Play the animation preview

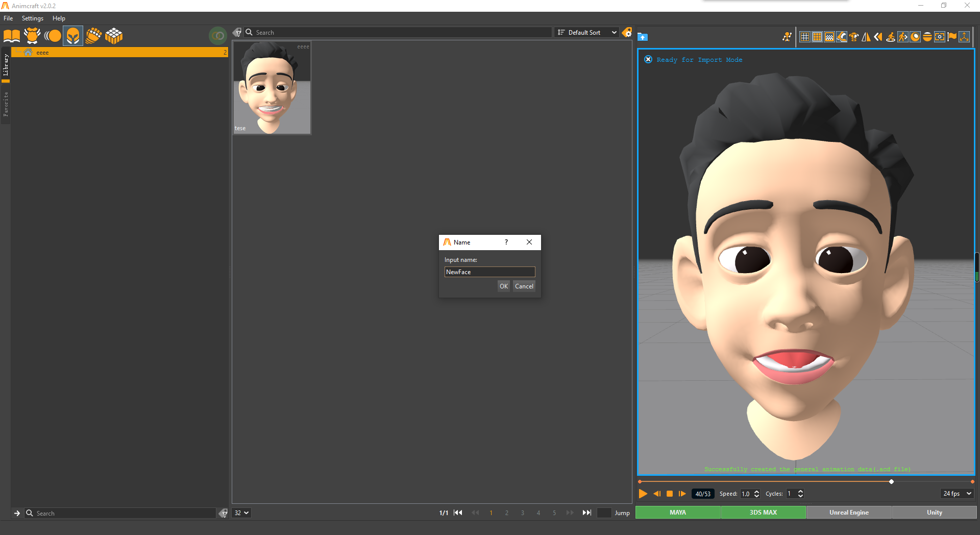[x=643, y=494]
